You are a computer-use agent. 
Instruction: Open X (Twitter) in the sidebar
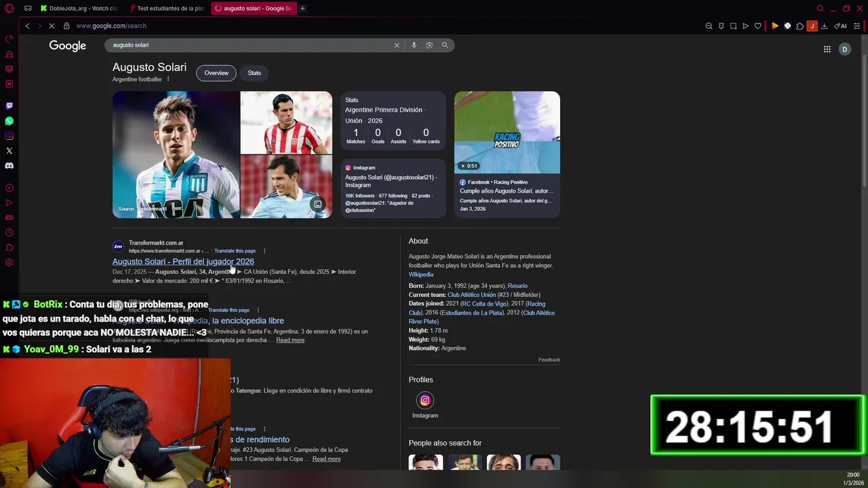point(9,150)
